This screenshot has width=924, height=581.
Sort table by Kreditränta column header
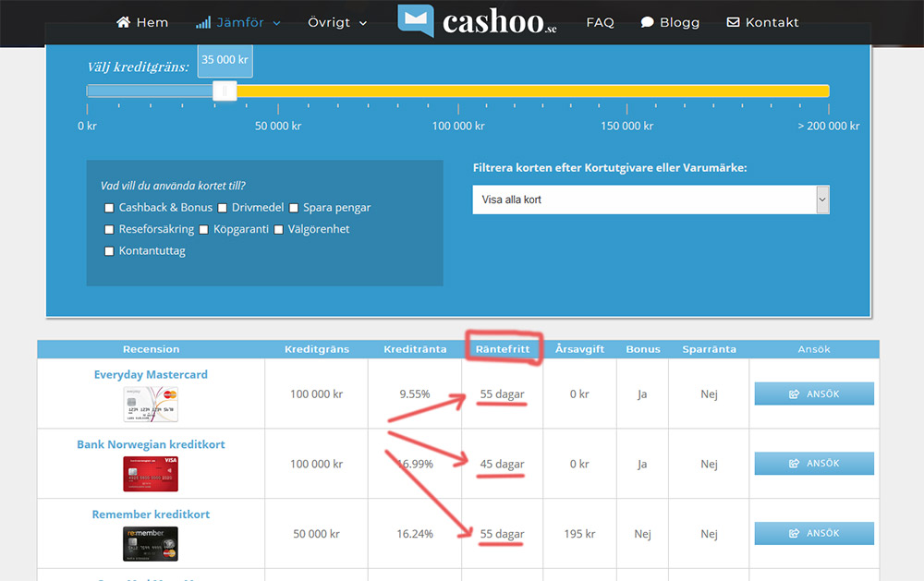415,349
